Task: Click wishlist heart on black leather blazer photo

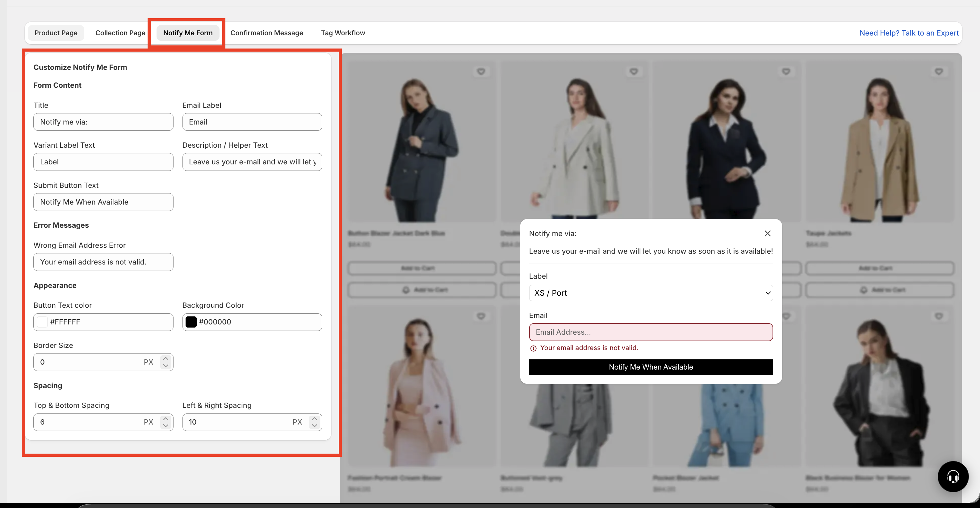Action: point(939,316)
